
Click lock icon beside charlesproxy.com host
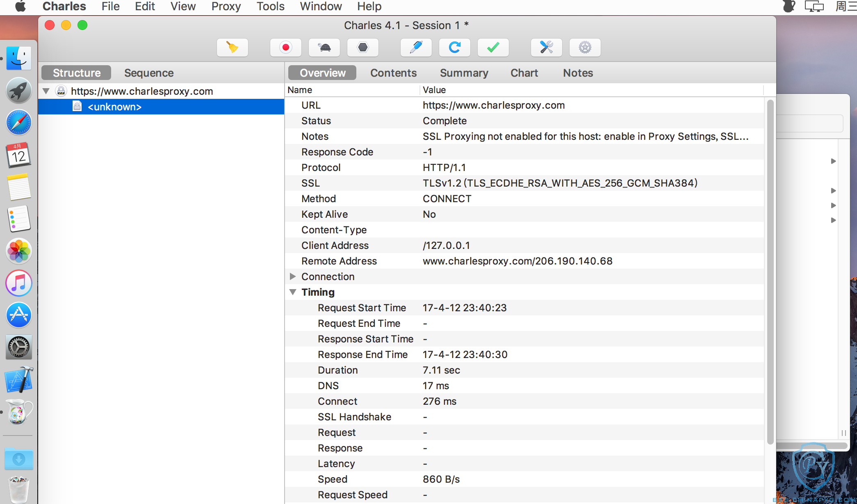coord(61,91)
